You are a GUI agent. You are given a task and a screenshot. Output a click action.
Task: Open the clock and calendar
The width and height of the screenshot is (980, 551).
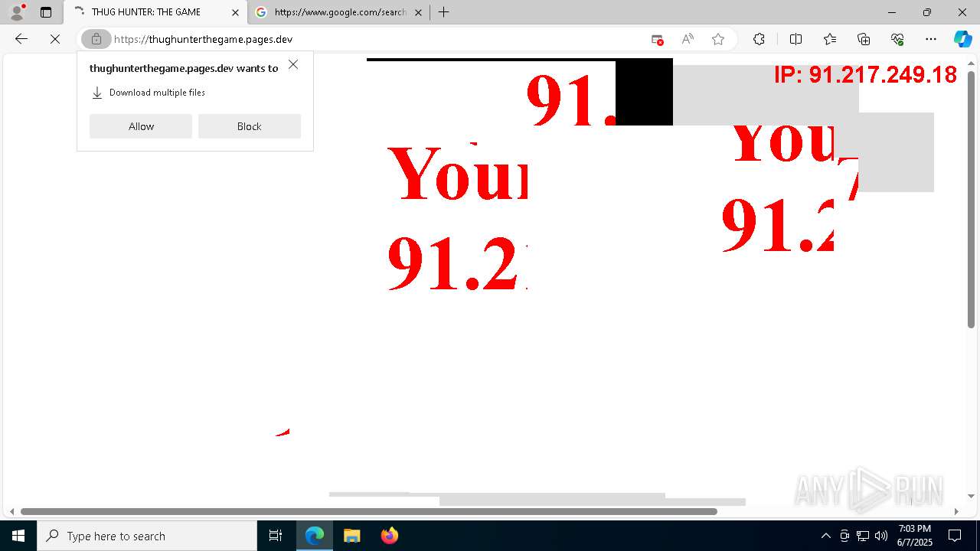[914, 536]
